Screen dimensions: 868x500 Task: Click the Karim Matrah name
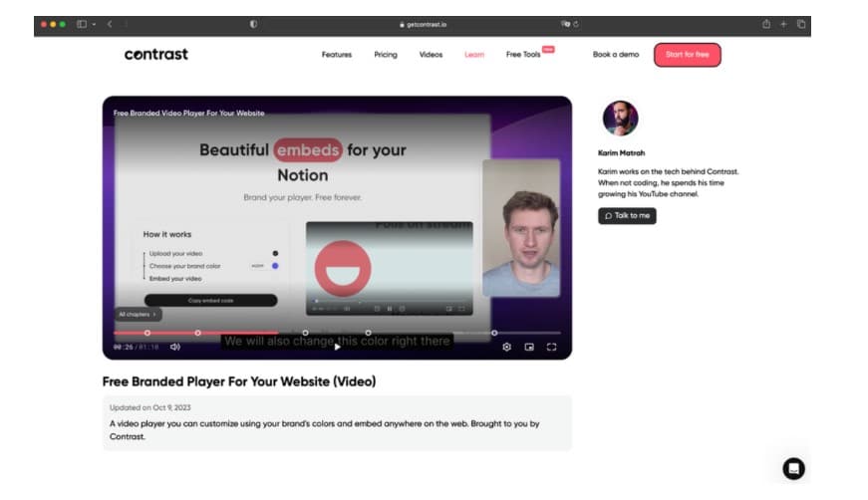621,153
